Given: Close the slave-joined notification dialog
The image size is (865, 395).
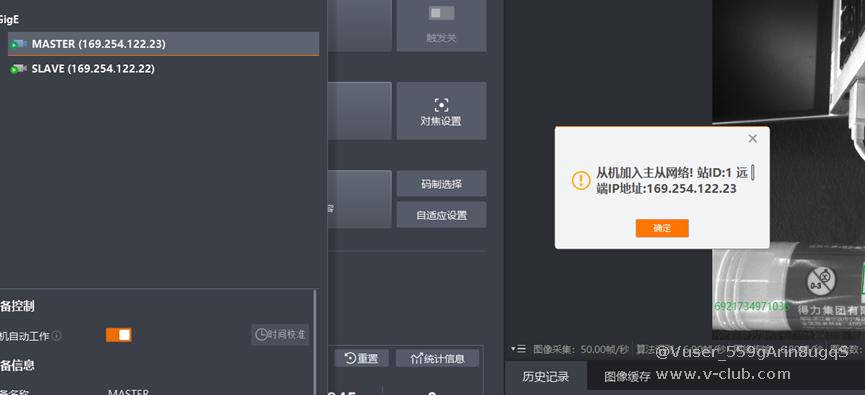Looking at the screenshot, I should [x=752, y=139].
